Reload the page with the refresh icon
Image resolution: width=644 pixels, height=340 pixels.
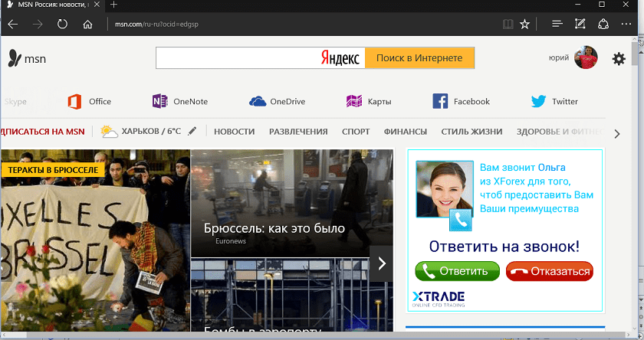click(62, 25)
